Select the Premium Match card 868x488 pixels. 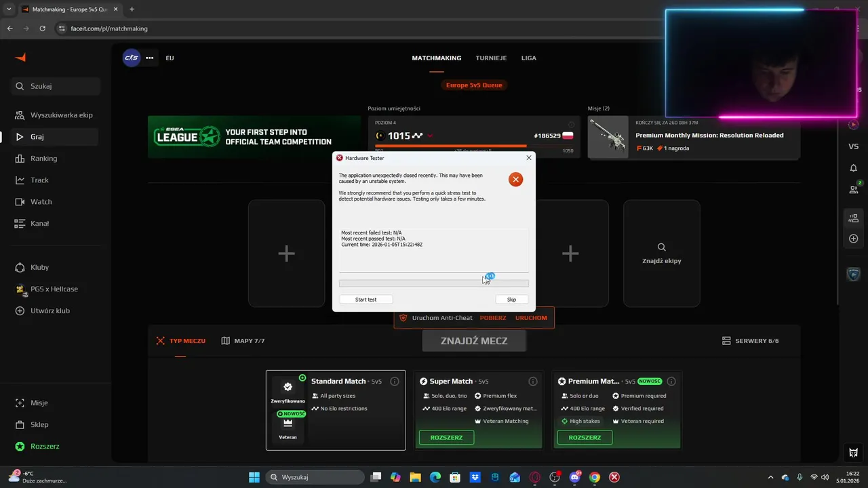coord(616,410)
